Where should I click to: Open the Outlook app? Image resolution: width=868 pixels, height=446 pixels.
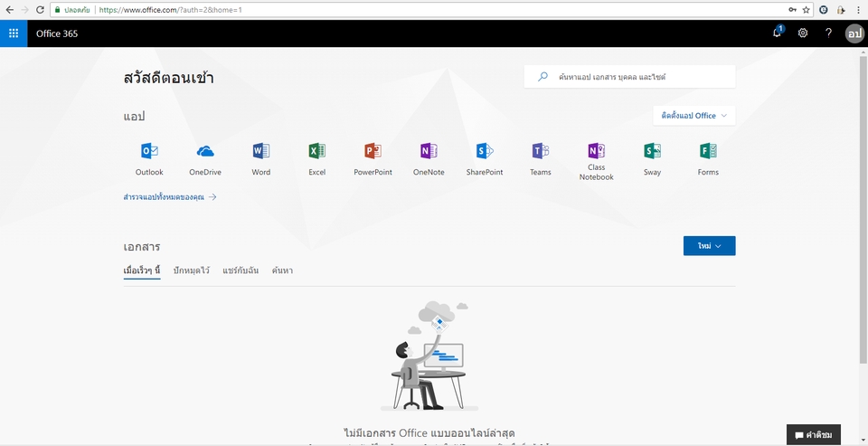point(149,159)
